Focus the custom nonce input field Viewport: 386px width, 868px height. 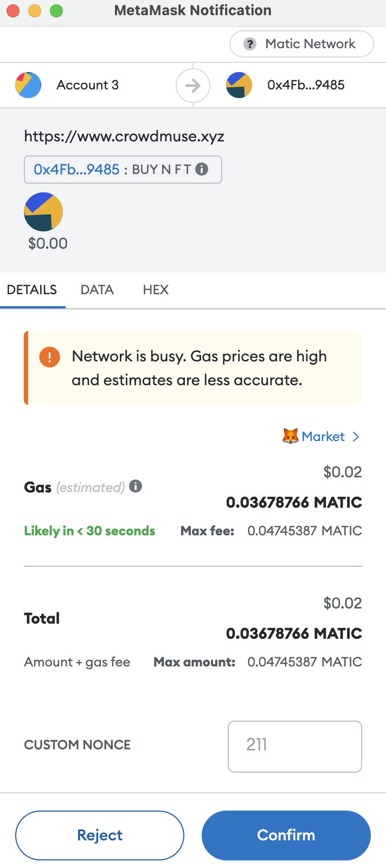click(x=295, y=746)
